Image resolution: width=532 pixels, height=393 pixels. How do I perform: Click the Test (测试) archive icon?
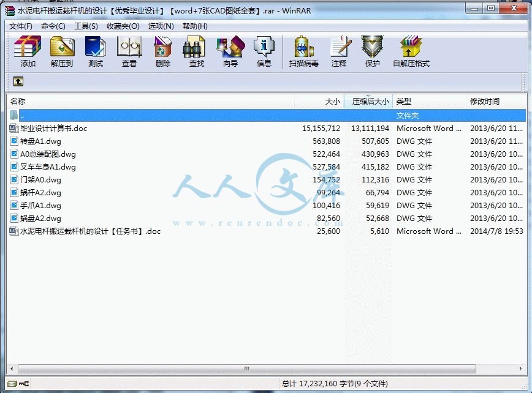(x=96, y=47)
